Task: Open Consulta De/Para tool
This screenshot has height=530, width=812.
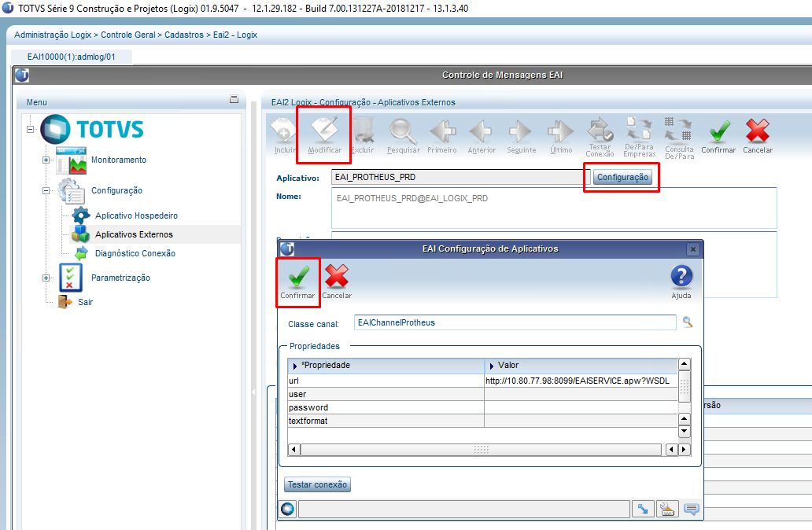Action: pos(680,138)
